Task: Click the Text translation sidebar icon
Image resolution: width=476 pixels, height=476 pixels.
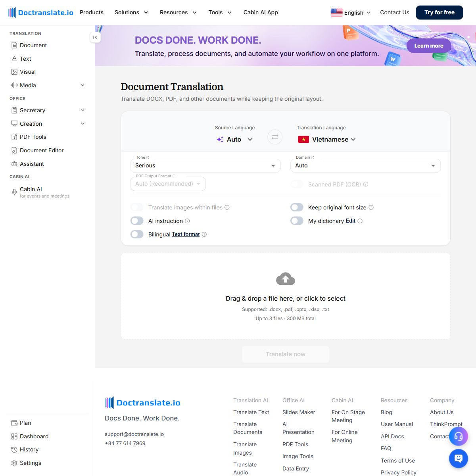Action: (14, 59)
